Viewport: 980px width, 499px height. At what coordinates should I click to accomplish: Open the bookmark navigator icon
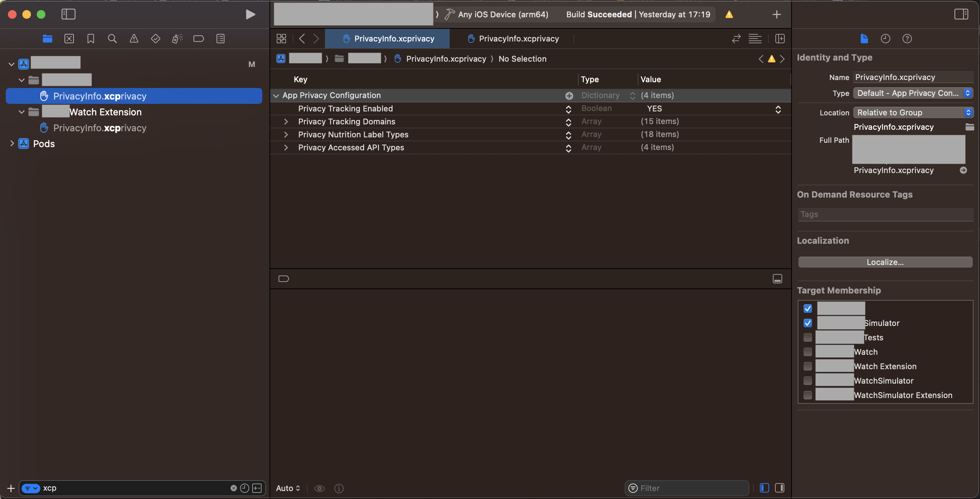[x=90, y=39]
